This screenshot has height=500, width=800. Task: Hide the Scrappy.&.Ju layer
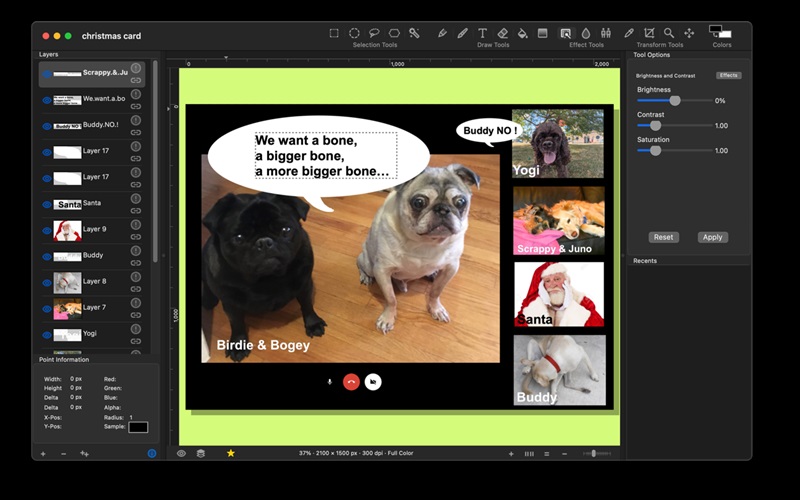[47, 74]
